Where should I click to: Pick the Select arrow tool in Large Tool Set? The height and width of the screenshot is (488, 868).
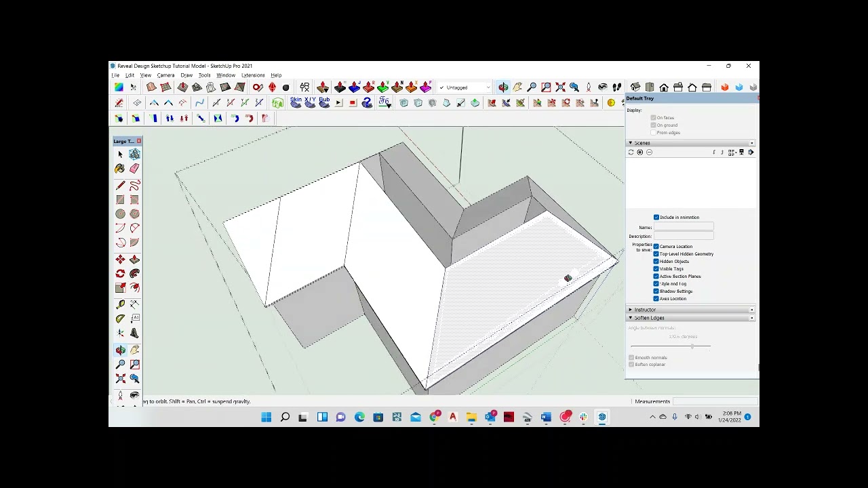(x=120, y=155)
